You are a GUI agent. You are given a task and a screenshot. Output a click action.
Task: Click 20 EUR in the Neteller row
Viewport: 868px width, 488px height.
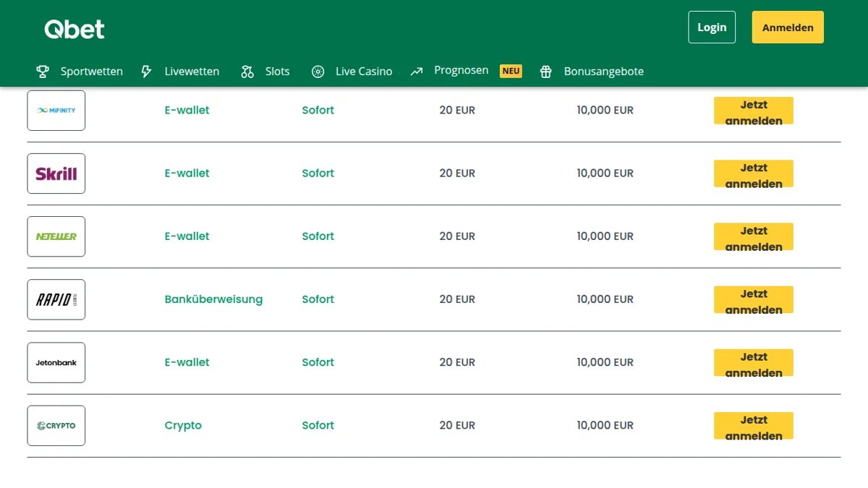(x=457, y=236)
